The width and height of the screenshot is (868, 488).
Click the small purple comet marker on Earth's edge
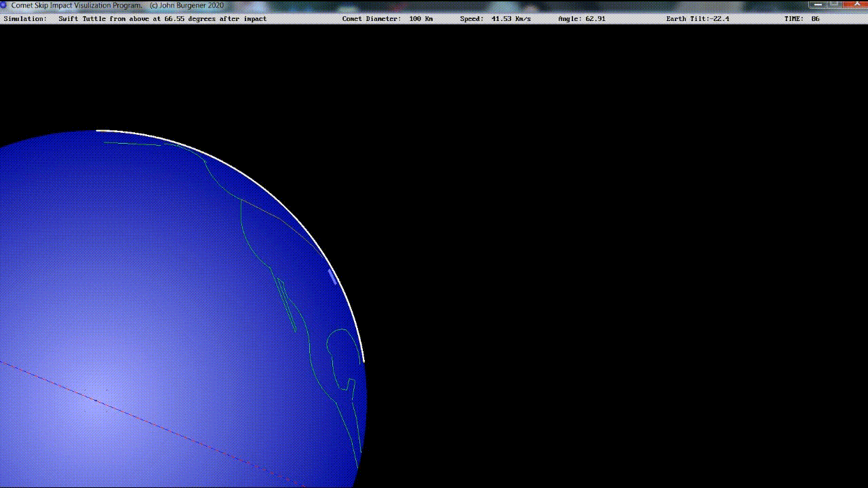coord(332,277)
